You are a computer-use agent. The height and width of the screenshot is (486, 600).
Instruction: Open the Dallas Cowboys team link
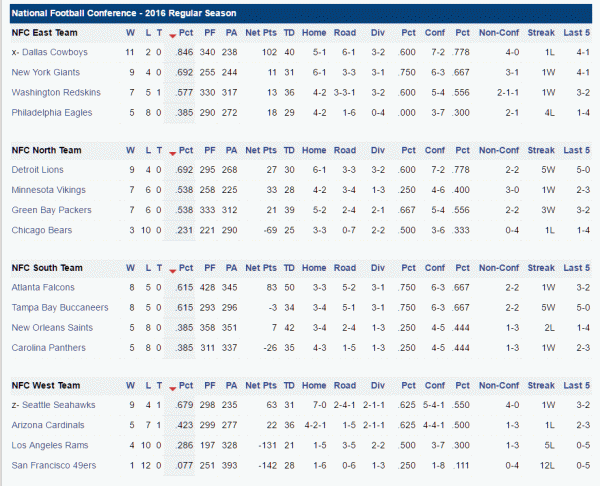coord(55,52)
